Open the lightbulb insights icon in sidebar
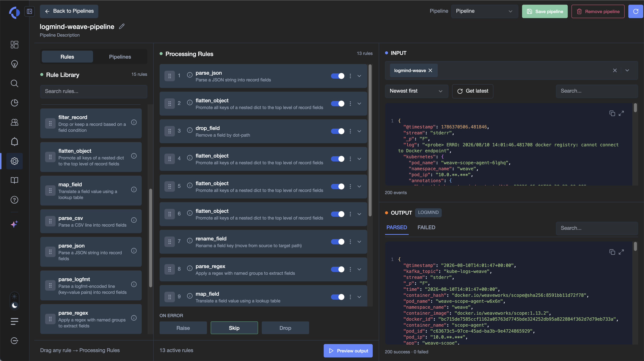This screenshot has height=361, width=644. 15,64
